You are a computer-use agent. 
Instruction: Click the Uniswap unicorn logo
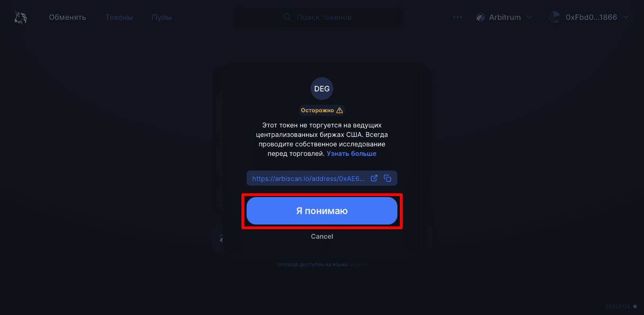[20, 18]
